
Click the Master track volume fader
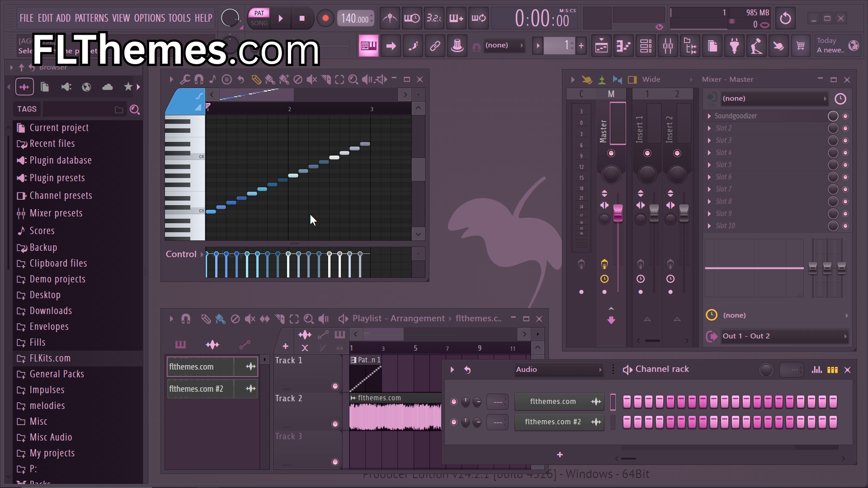coord(618,213)
